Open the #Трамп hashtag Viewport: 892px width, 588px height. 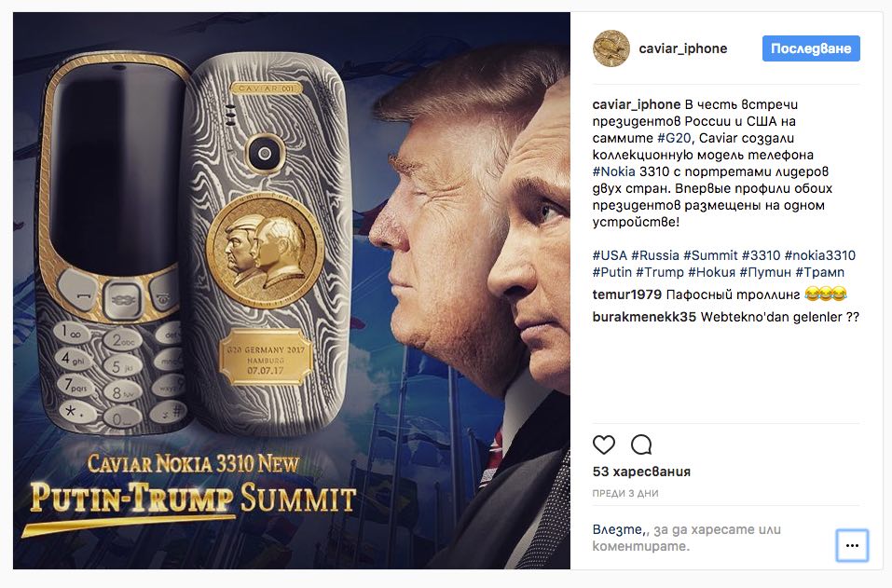pos(819,272)
